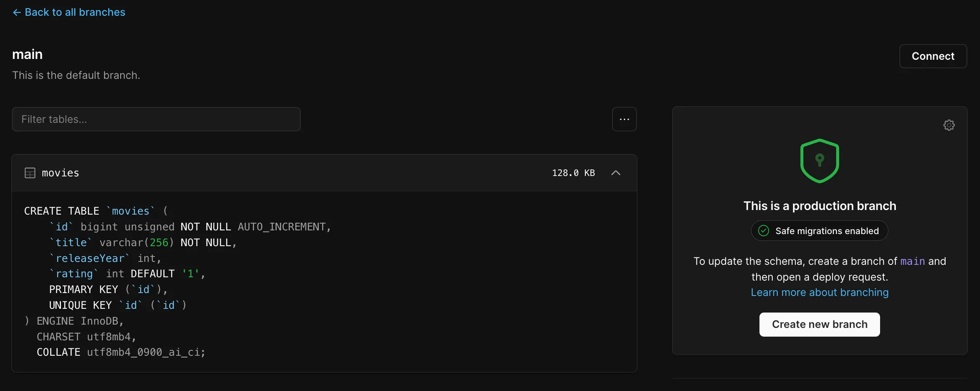
Task: Focus the Filter tables input
Action: click(156, 119)
